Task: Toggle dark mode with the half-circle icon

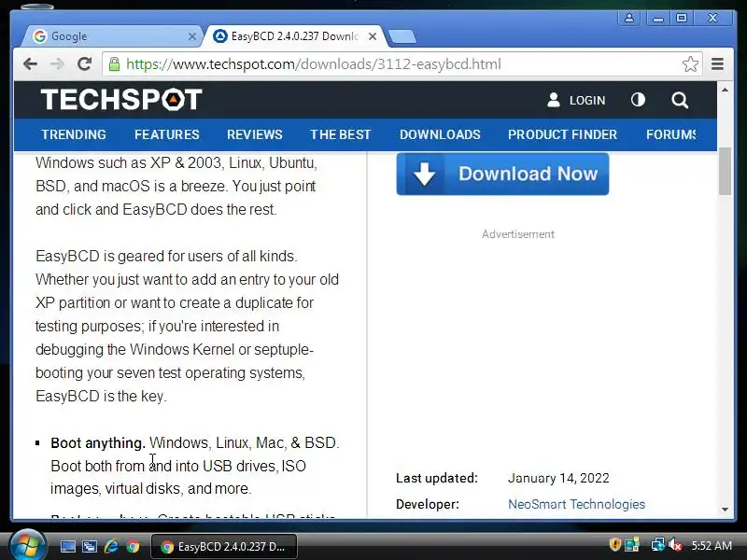Action: click(638, 100)
